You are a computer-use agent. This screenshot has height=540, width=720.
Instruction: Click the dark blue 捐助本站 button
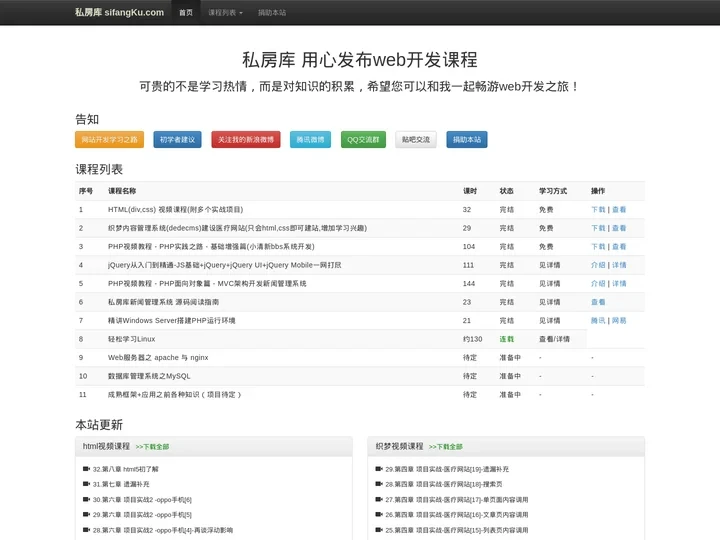(467, 140)
